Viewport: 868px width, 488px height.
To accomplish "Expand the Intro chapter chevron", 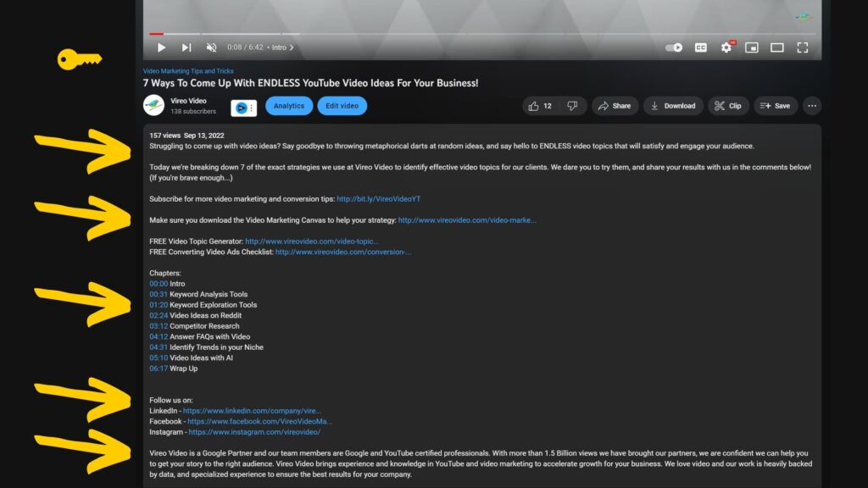I will click(x=292, y=47).
